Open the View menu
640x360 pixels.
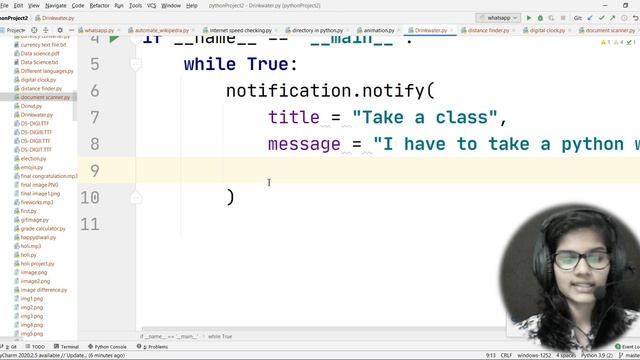pyautogui.click(x=33, y=6)
